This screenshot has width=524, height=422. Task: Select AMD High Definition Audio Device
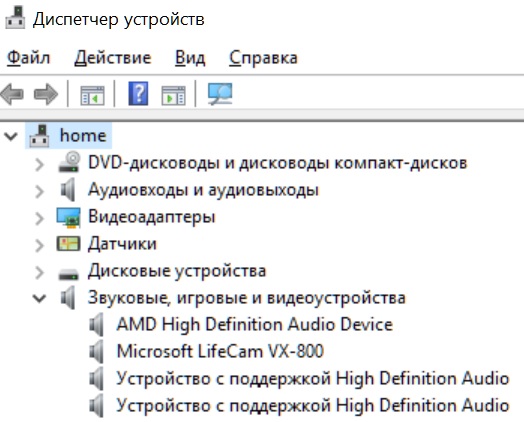click(x=255, y=324)
